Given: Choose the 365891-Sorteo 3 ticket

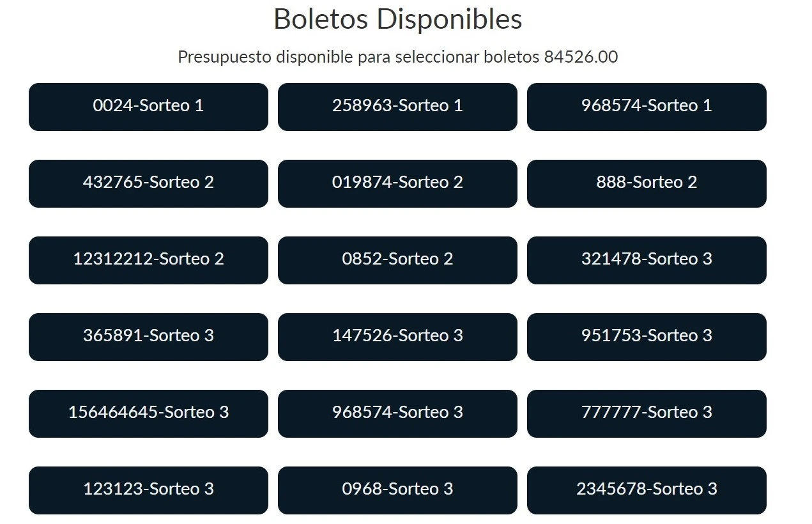Looking at the screenshot, I should point(148,337).
